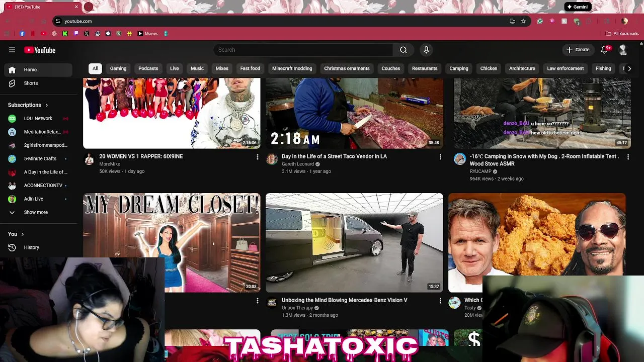644x362 pixels.
Task: Play Street Taco Vendor thumbnail
Action: [354, 113]
